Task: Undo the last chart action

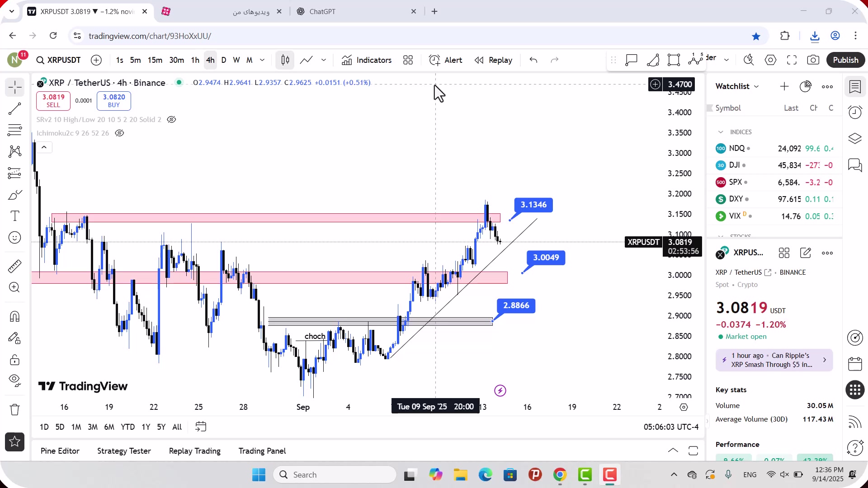Action: [x=533, y=60]
